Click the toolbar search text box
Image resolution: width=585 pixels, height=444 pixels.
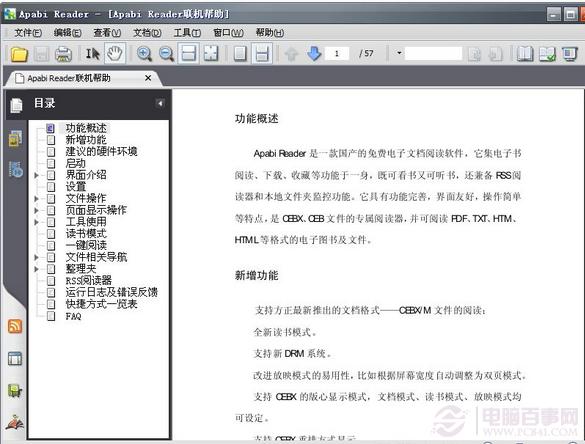click(433, 54)
